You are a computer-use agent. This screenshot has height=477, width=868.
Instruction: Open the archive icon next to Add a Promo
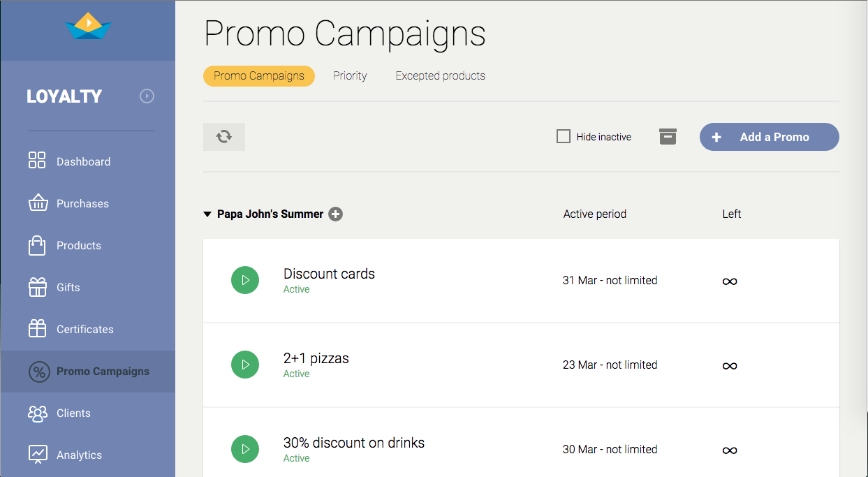(x=668, y=136)
